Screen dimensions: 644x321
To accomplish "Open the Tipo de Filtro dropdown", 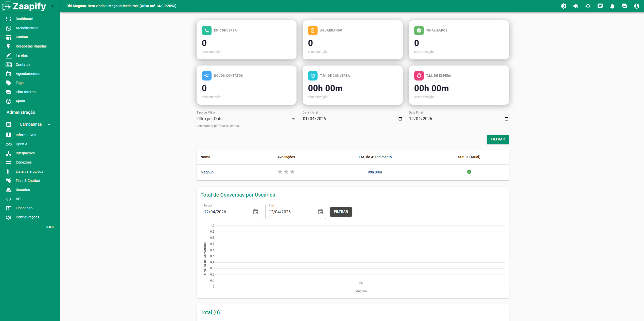I will pyautogui.click(x=246, y=119).
